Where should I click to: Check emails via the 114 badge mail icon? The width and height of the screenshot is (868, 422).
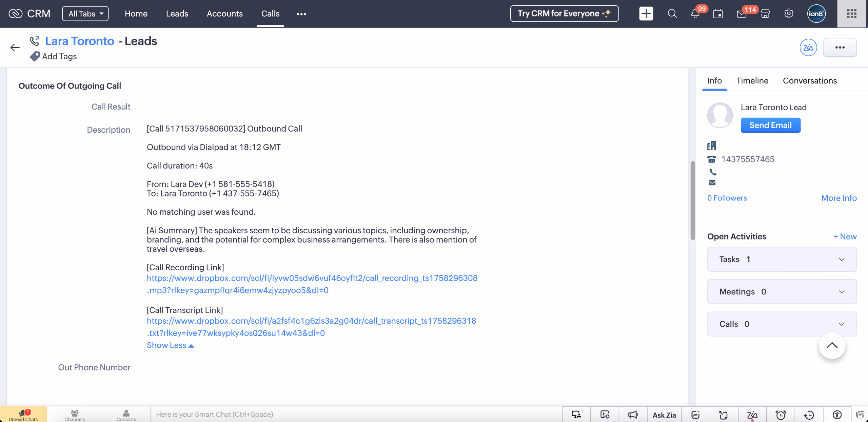[742, 14]
